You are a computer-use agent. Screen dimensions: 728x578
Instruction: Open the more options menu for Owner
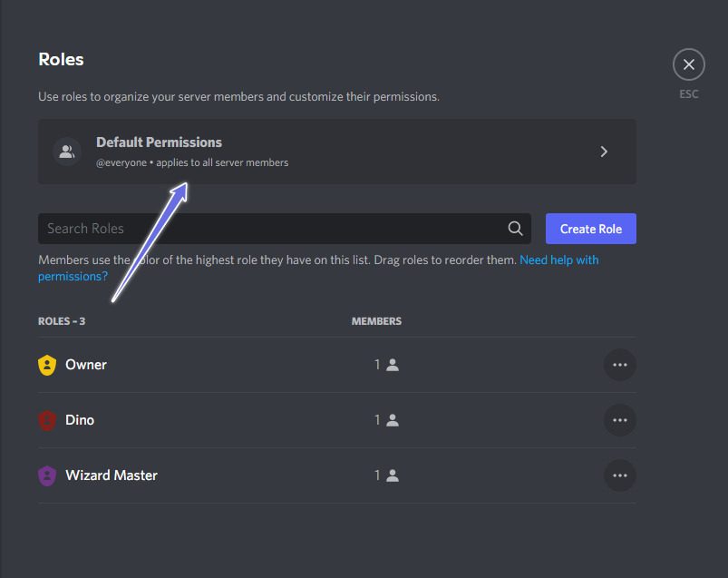[620, 365]
